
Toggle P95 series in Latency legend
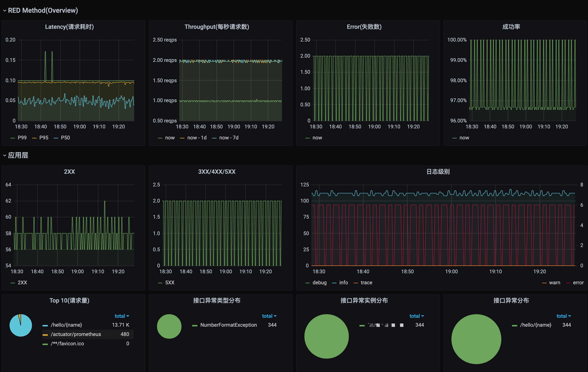(x=44, y=138)
